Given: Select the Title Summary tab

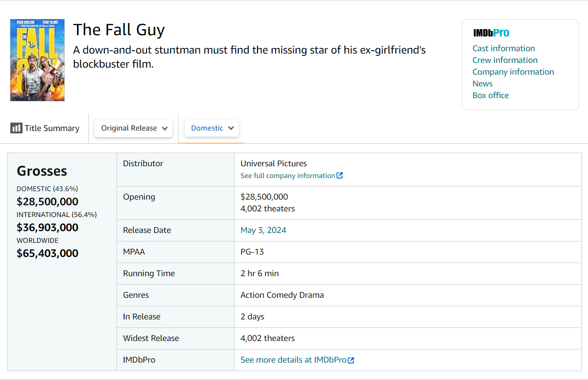Looking at the screenshot, I should [x=45, y=128].
